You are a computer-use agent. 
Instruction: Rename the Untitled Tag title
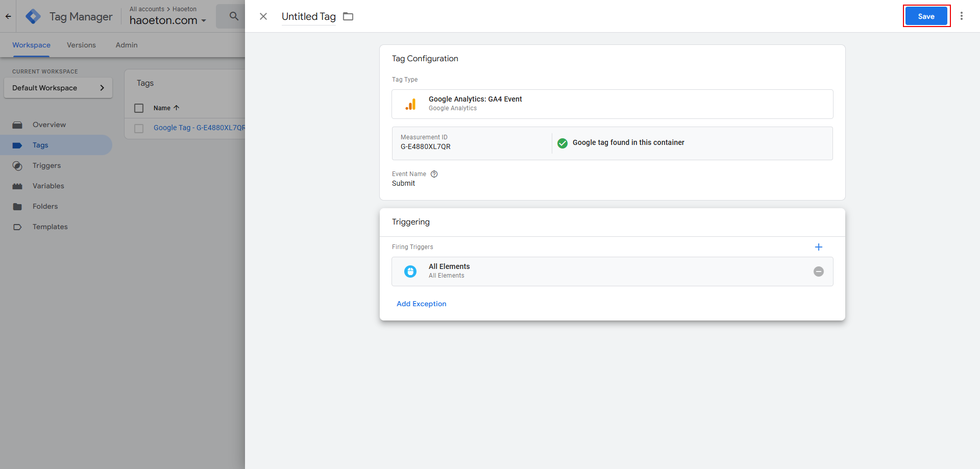(309, 16)
